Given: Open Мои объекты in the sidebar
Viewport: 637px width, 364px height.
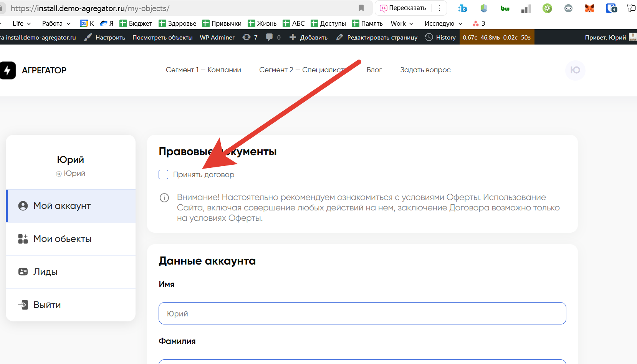Looking at the screenshot, I should pos(62,239).
